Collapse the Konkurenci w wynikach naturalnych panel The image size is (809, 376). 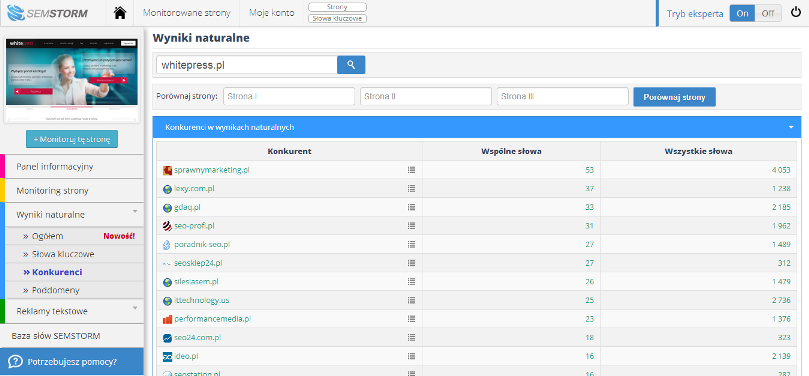791,127
